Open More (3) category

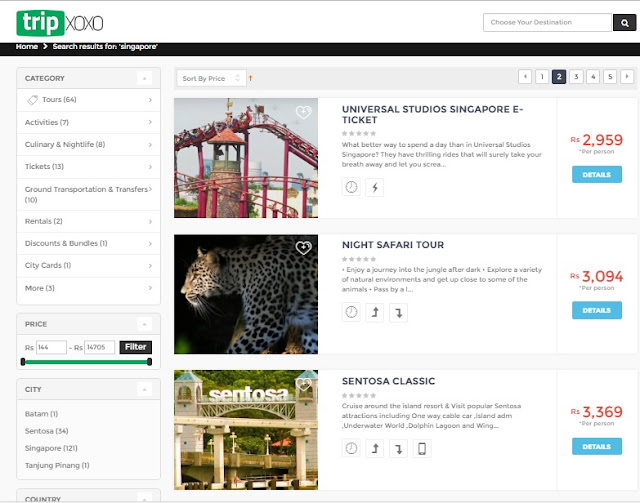(88, 288)
